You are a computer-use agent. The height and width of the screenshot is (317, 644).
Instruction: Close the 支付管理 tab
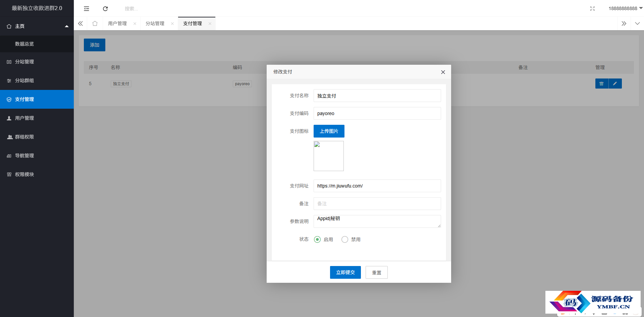pos(210,23)
